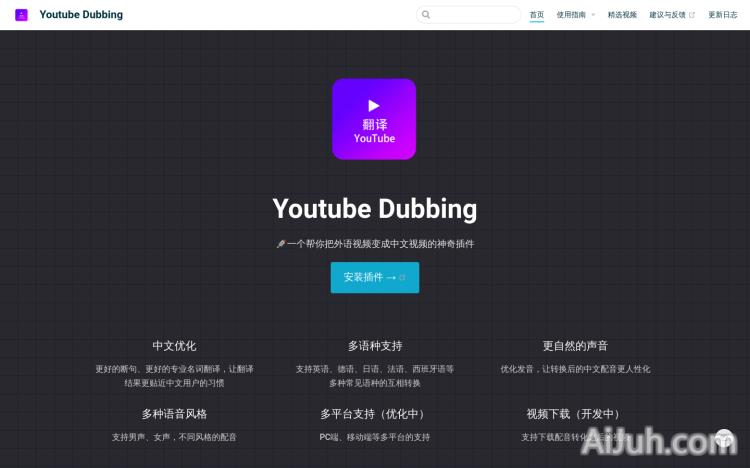Viewport: 750px width, 468px height.
Task: Click description 支持男声、女声，不同风格的配音
Action: [174, 437]
